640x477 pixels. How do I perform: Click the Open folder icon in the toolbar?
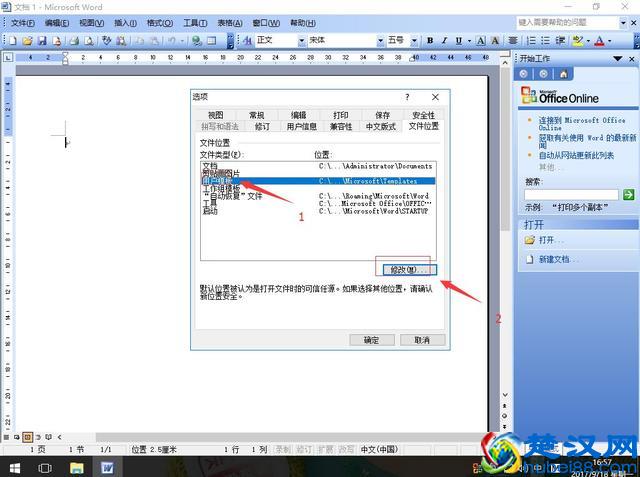click(27, 40)
